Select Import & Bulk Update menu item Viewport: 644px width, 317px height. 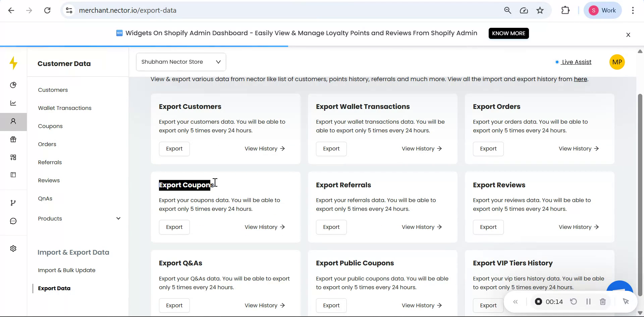tap(67, 270)
